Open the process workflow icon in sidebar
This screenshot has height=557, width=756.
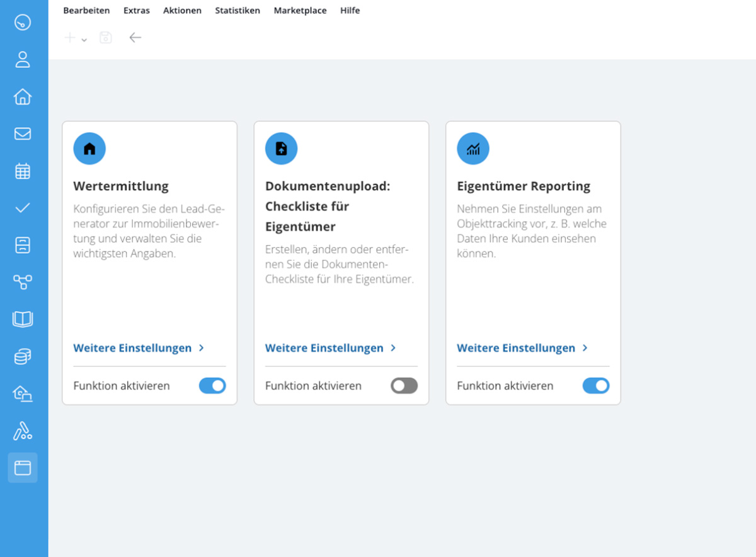(x=23, y=282)
